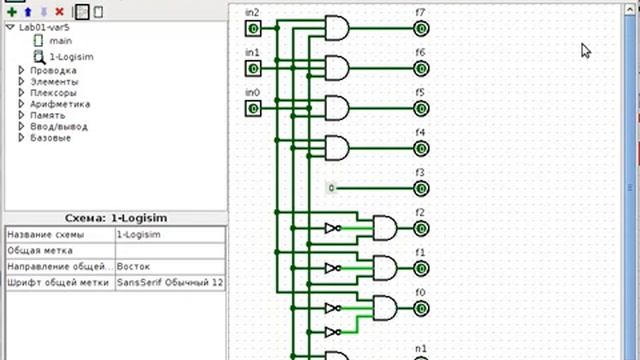Select the main circuit in tree
This screenshot has width=640, height=360.
click(x=60, y=41)
